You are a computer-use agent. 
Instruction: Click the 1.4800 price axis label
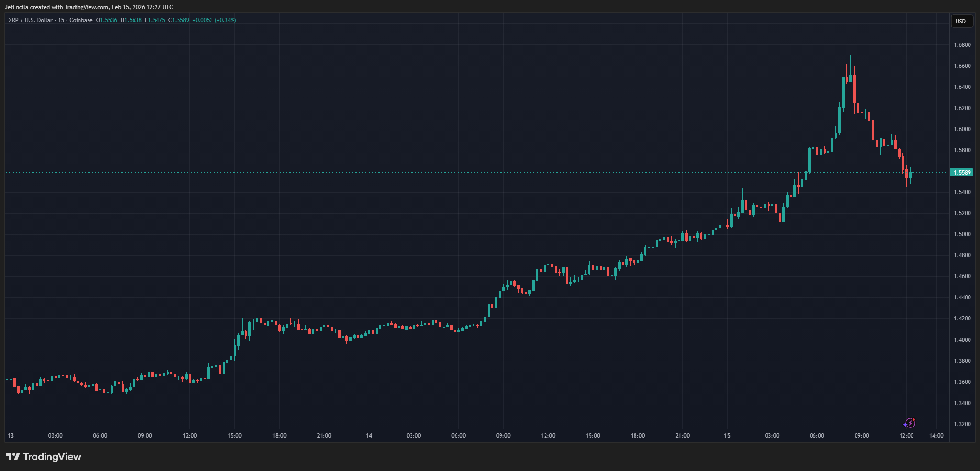(x=962, y=255)
